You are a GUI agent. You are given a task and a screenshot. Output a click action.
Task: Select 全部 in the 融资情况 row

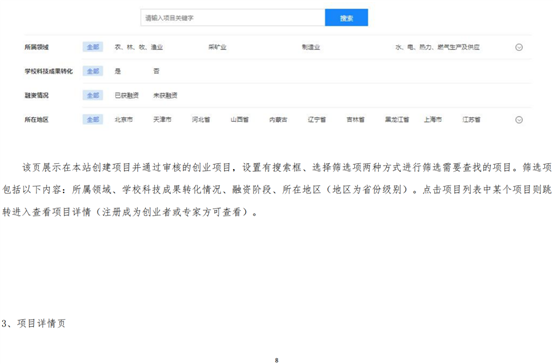coord(93,95)
